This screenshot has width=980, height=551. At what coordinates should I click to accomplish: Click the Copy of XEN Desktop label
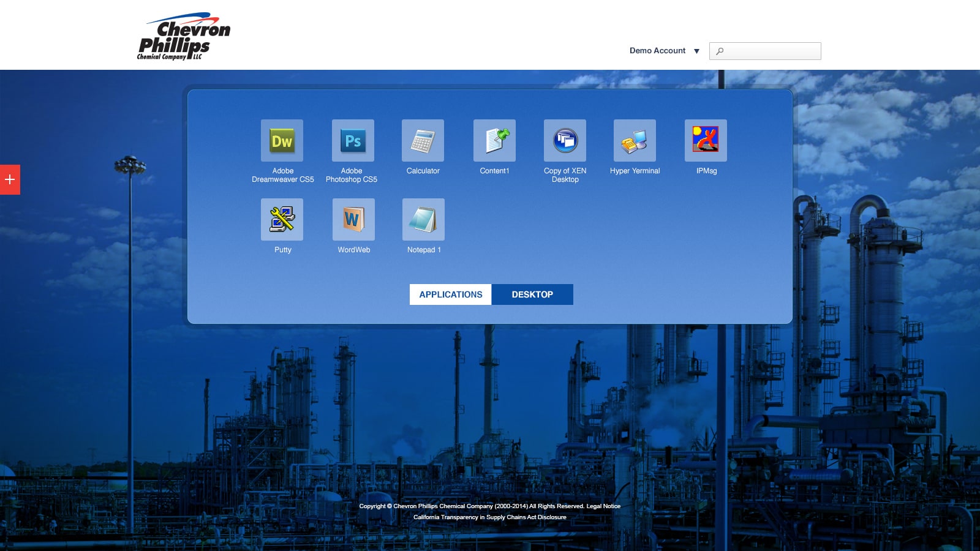point(565,175)
